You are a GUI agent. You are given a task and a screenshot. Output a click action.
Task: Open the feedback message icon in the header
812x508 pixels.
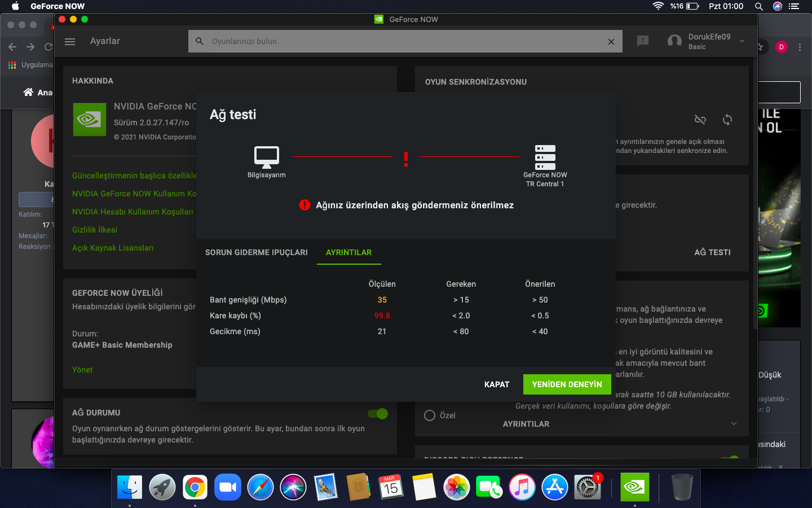643,41
